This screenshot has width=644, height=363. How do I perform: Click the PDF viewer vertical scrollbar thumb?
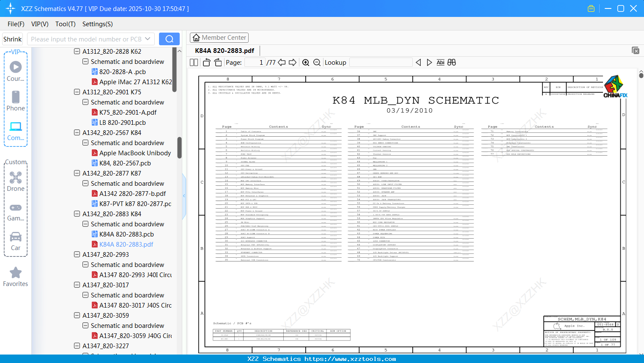click(641, 75)
